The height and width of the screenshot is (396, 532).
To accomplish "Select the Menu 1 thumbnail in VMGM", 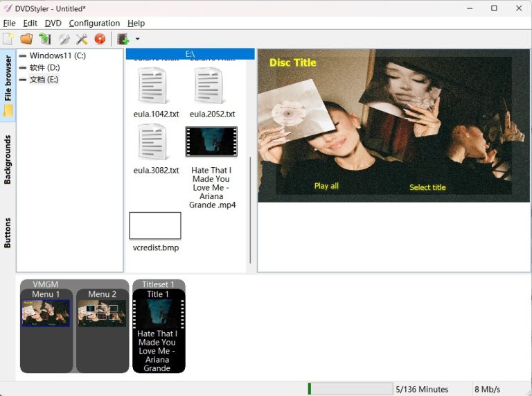I will (46, 313).
